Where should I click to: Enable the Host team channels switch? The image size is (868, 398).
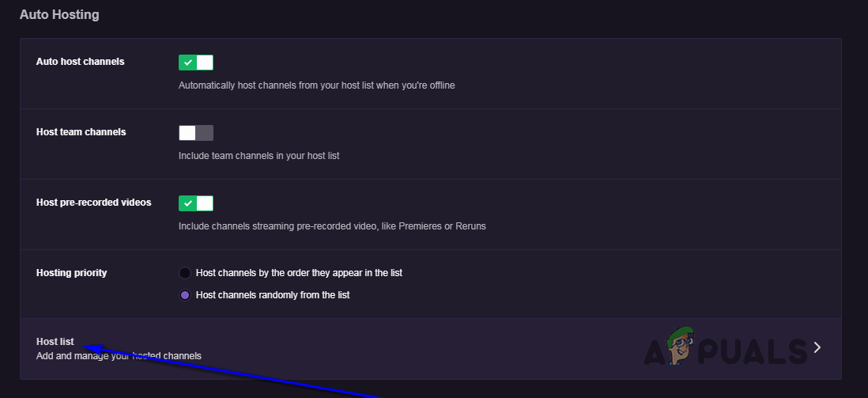[x=196, y=133]
